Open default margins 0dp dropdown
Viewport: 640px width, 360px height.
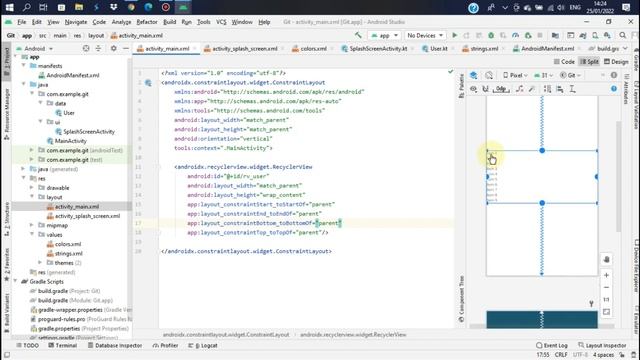501,89
